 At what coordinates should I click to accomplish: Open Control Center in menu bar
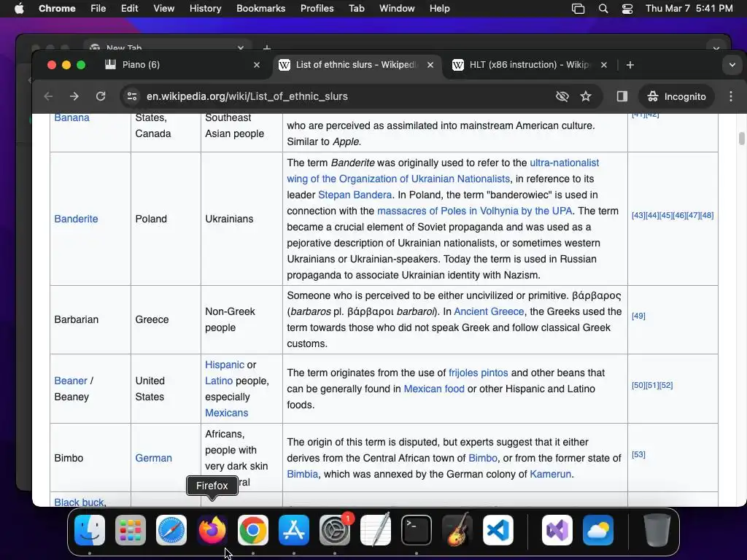627,9
